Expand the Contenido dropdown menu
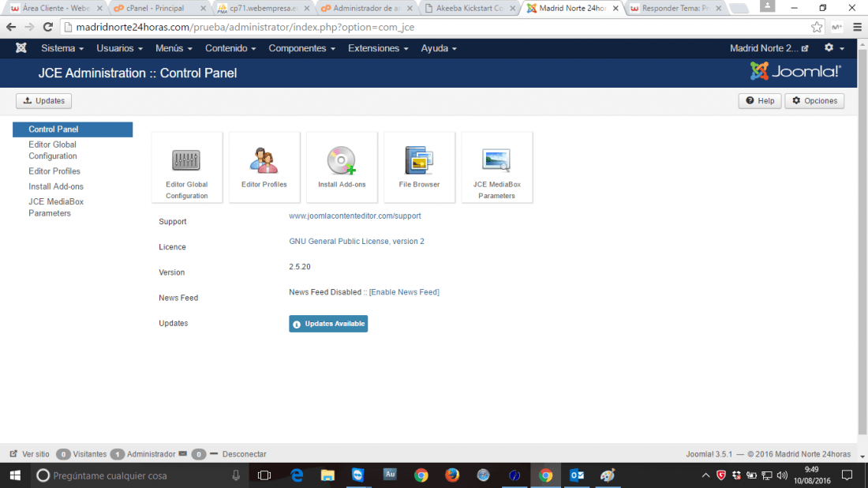Screen dimensions: 868x488 pos(230,48)
